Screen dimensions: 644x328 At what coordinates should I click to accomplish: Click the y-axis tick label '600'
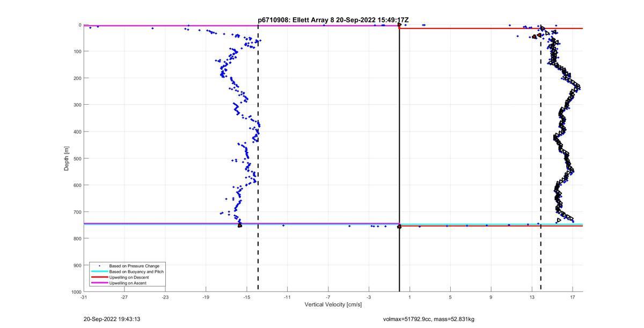pyautogui.click(x=77, y=185)
